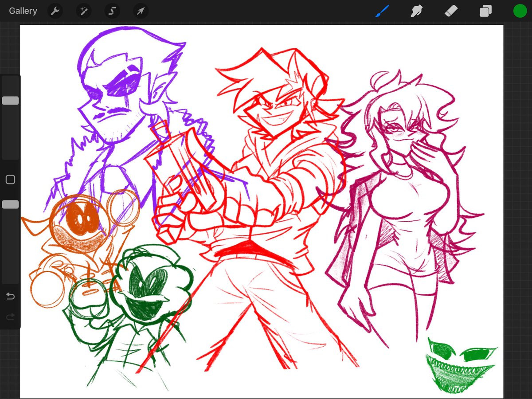Return to the Gallery
The width and height of the screenshot is (532, 399).
[x=23, y=11]
